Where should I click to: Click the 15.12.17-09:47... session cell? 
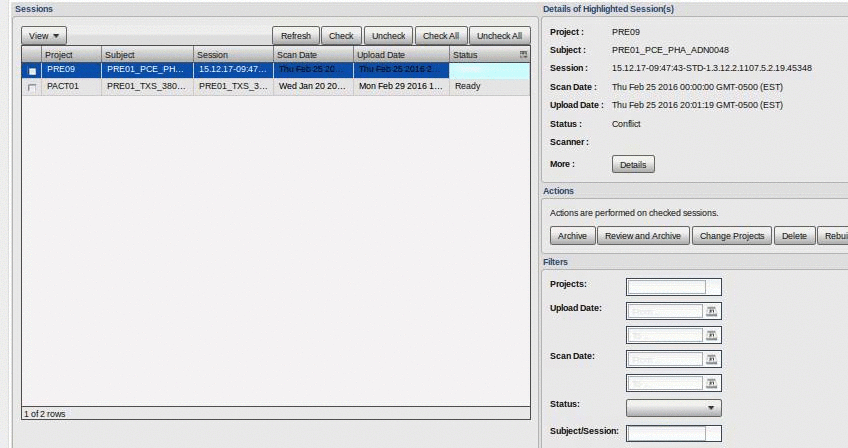[233, 70]
